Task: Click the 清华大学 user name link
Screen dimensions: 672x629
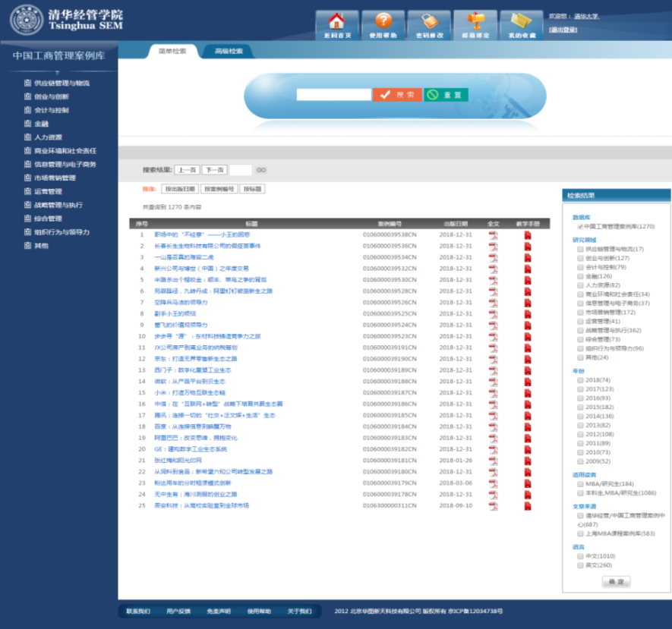Action: pos(586,16)
